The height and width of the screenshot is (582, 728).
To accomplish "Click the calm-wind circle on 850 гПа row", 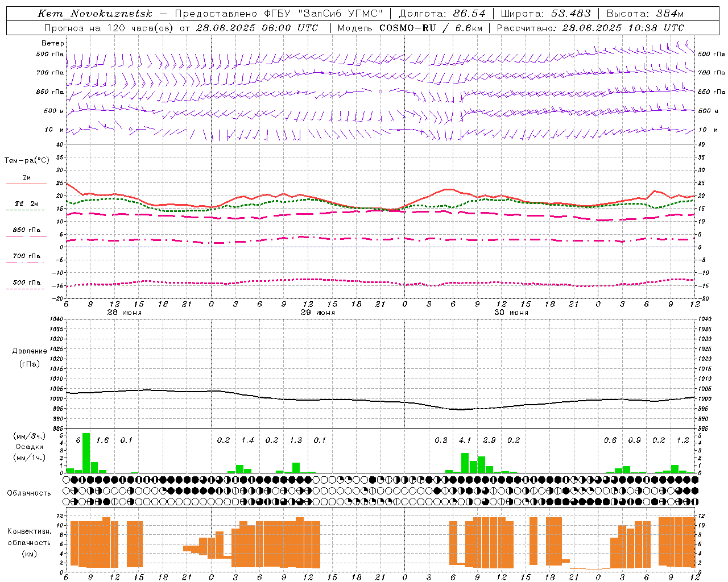I will [x=380, y=91].
